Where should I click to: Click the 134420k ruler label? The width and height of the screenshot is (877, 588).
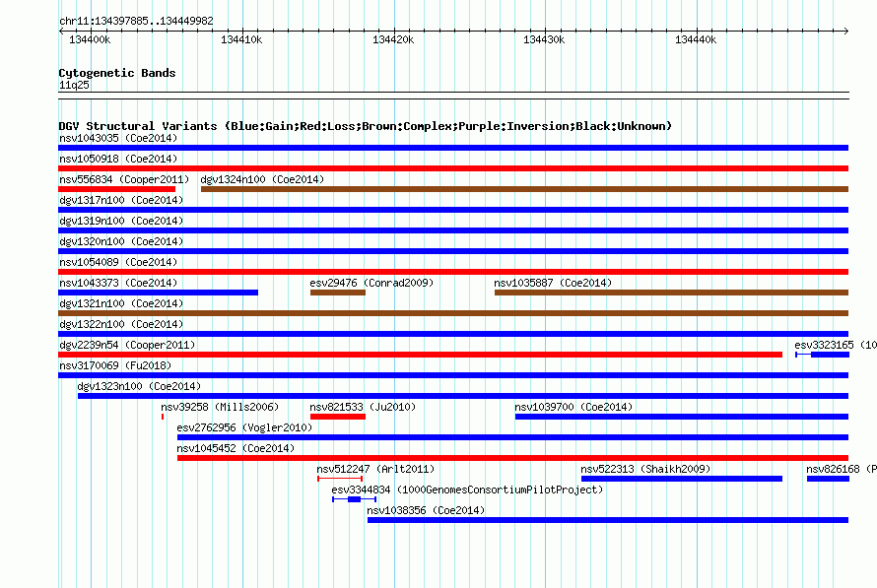393,39
